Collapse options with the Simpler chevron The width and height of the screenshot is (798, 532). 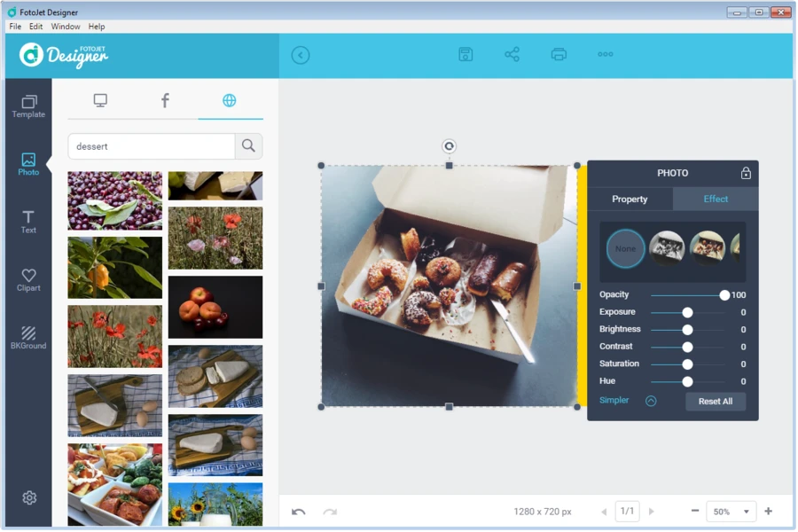tap(651, 401)
